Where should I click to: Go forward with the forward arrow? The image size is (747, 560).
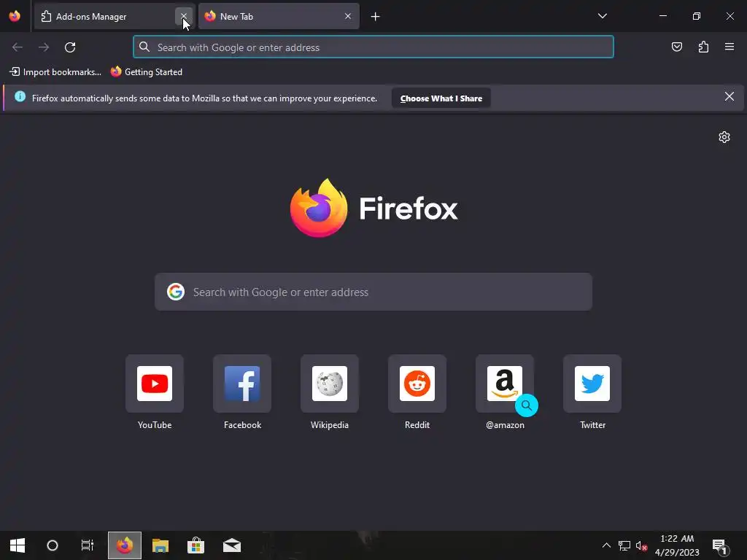point(44,47)
